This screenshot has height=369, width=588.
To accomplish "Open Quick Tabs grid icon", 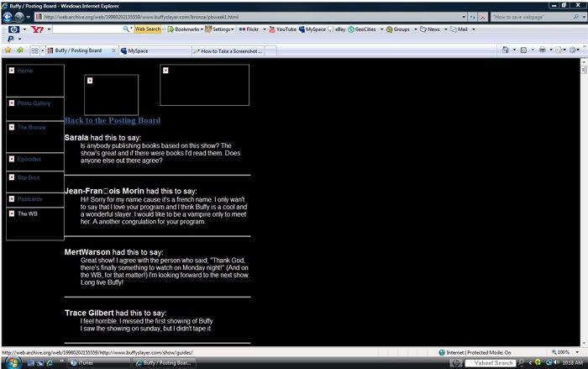I will click(34, 50).
